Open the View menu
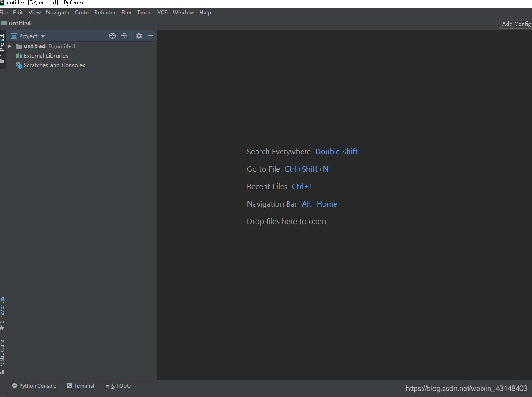The height and width of the screenshot is (397, 532). tap(34, 12)
